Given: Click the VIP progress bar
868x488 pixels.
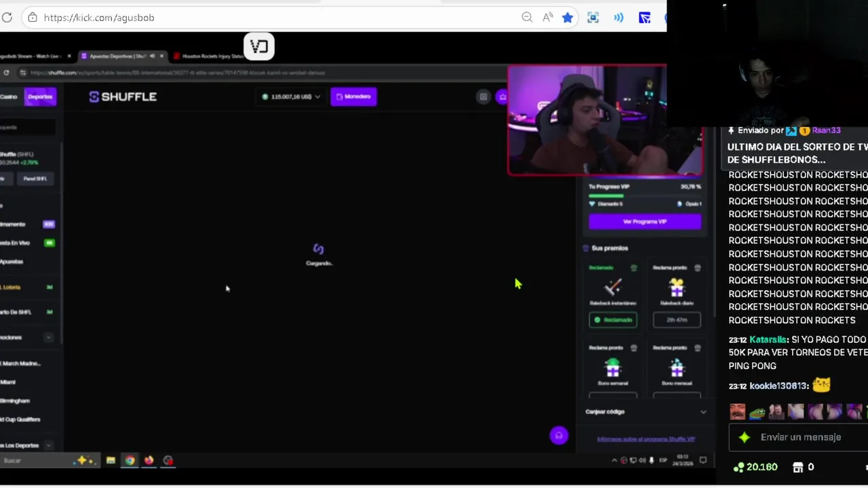Looking at the screenshot, I should pyautogui.click(x=644, y=195).
